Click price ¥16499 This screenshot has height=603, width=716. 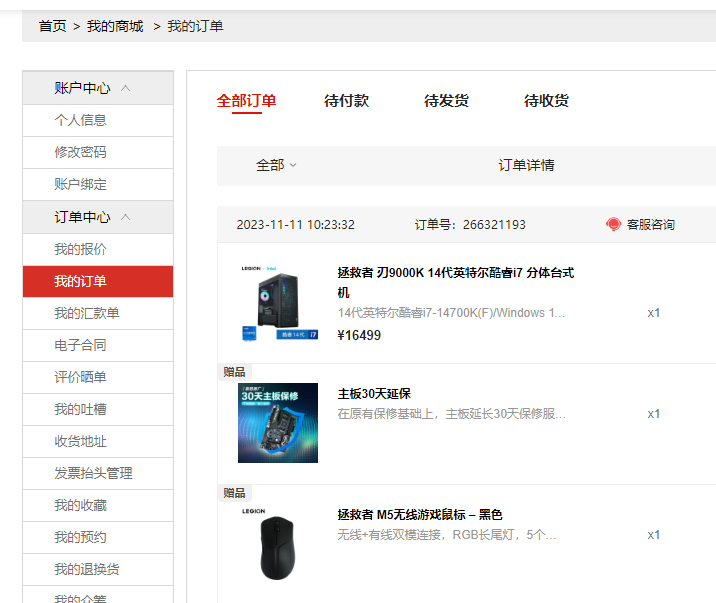pyautogui.click(x=359, y=335)
